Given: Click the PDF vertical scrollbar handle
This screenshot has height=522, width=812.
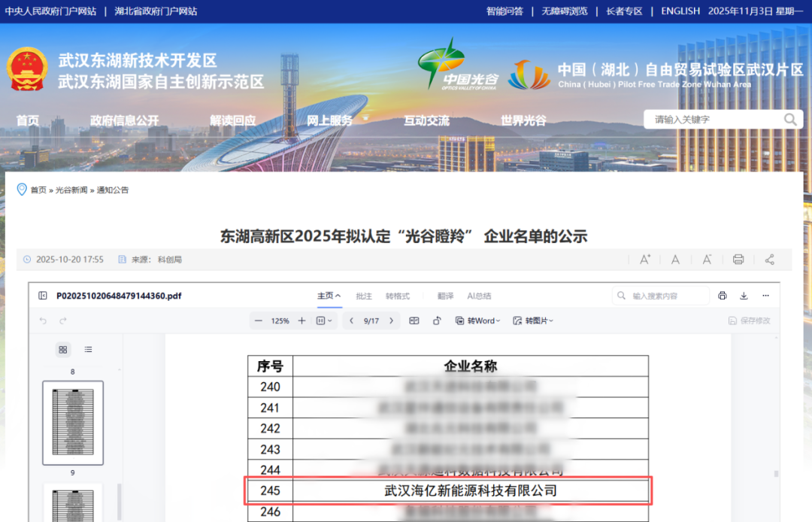Looking at the screenshot, I should (x=777, y=474).
